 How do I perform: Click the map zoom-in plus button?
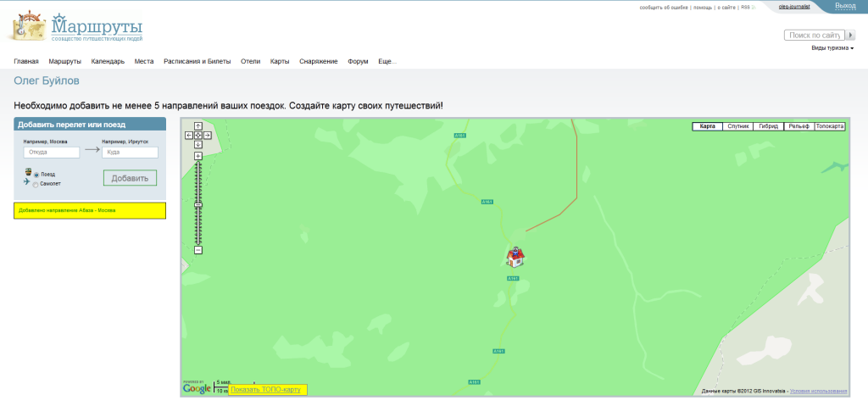click(198, 156)
